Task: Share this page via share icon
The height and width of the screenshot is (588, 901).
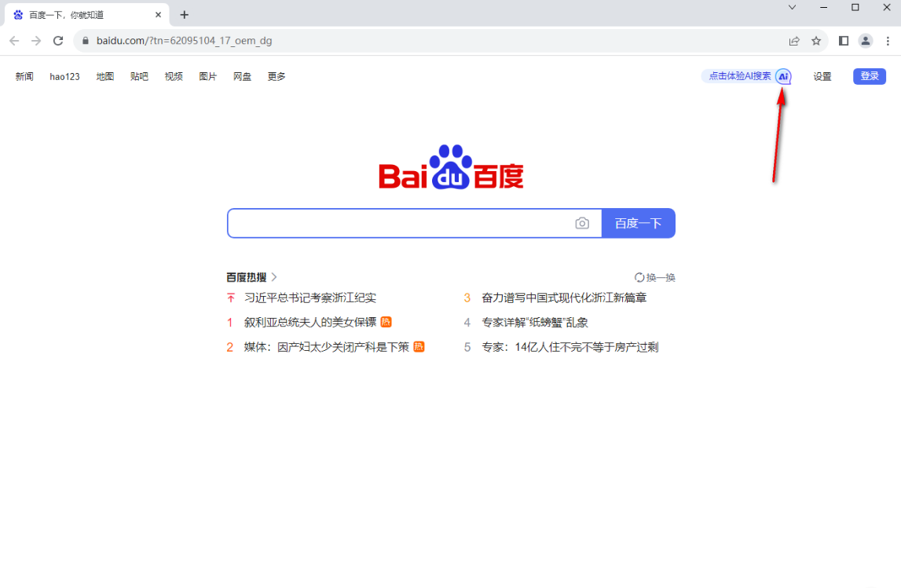Action: click(794, 41)
